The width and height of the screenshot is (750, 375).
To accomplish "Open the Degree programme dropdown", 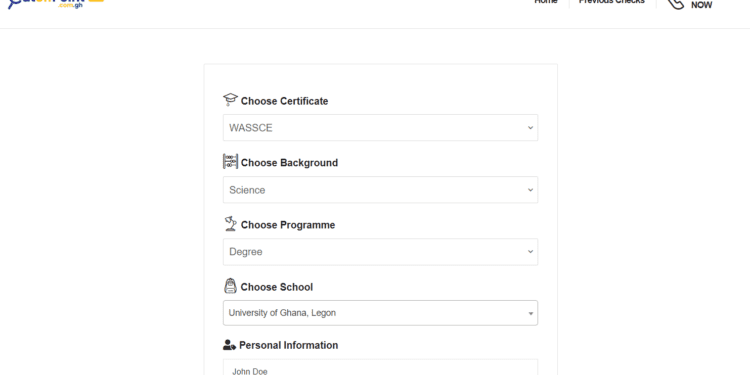I will pyautogui.click(x=380, y=252).
